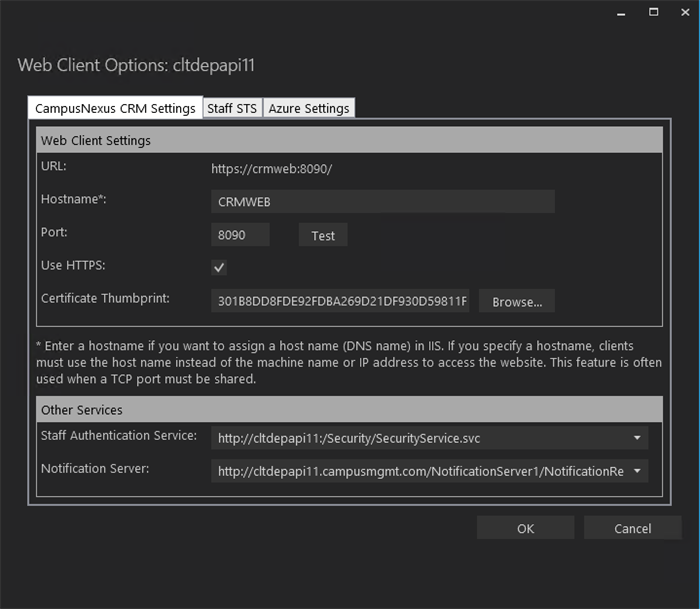Click the Test button next to Port
This screenshot has height=609, width=700.
(x=323, y=235)
